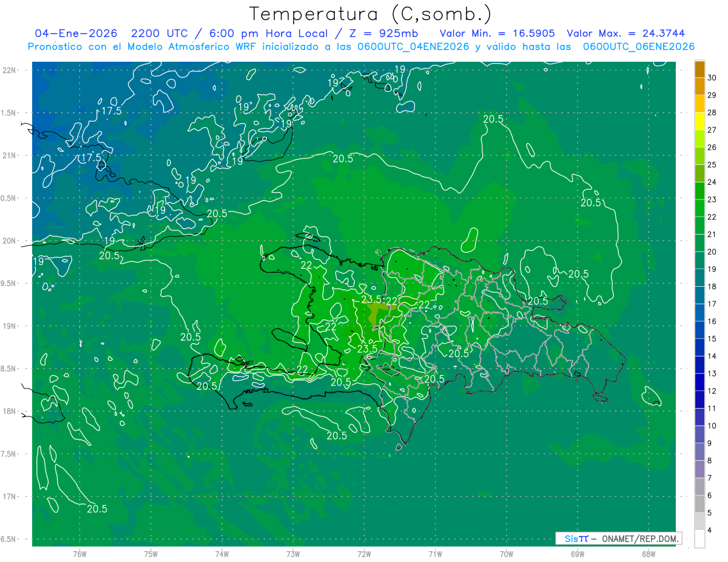The height and width of the screenshot is (562, 728).
Task: Click the '21N' latitude axis label
Action: pyautogui.click(x=9, y=155)
